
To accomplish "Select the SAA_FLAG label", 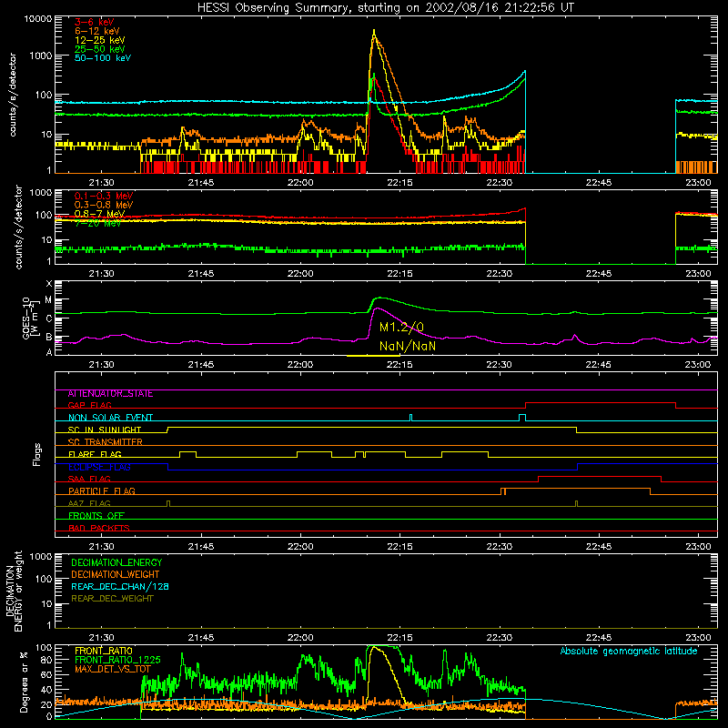I will click(x=89, y=479).
